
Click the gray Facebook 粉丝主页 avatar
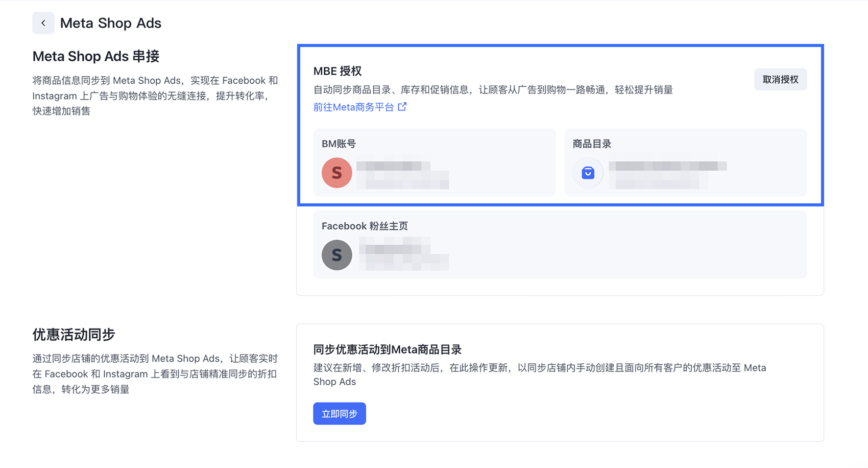coord(337,255)
